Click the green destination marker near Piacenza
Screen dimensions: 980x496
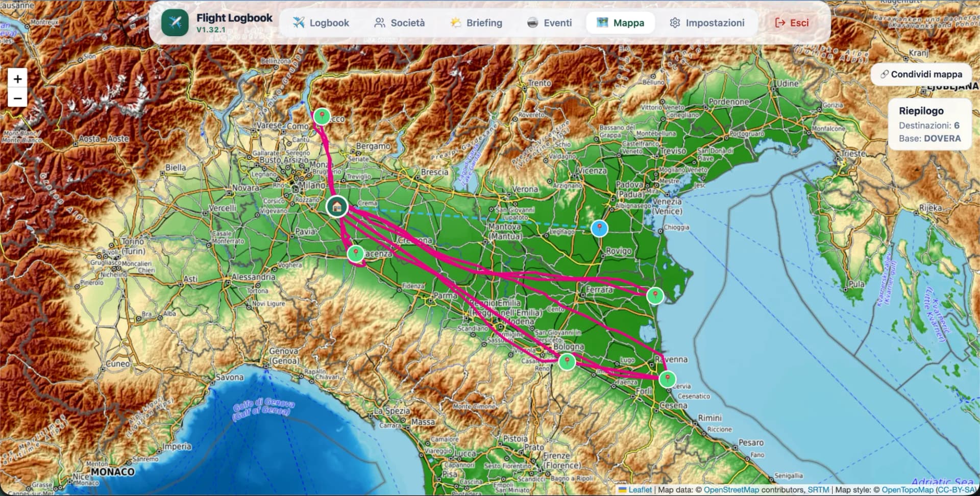coord(356,254)
